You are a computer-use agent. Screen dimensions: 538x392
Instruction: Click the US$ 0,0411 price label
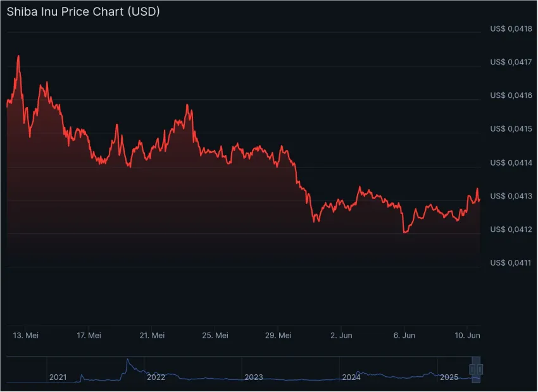[x=512, y=263]
